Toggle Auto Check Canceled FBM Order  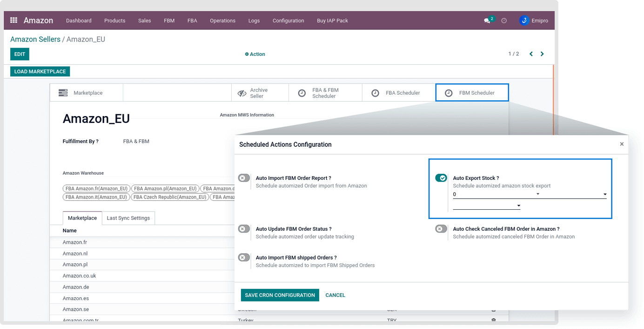tap(441, 229)
